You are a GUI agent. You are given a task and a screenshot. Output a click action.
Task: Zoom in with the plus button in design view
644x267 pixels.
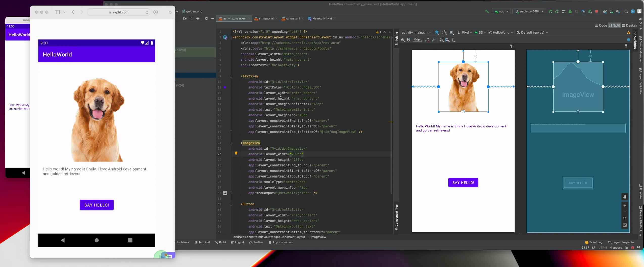click(x=625, y=205)
